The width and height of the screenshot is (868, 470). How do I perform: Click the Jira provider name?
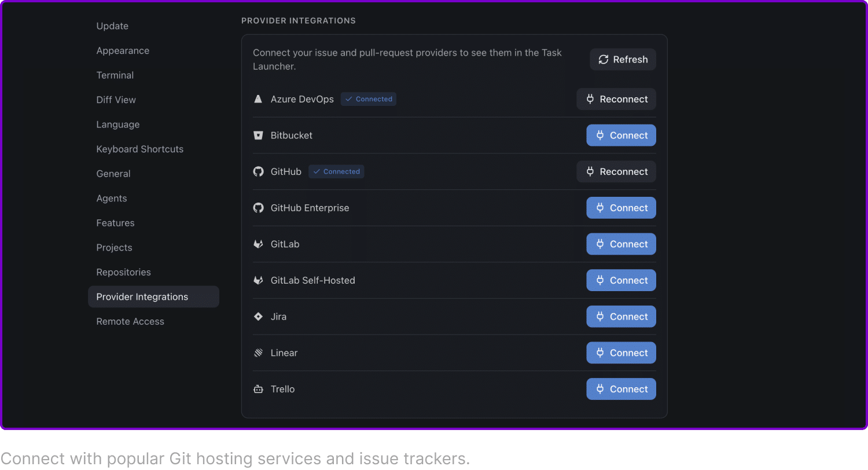coord(278,317)
